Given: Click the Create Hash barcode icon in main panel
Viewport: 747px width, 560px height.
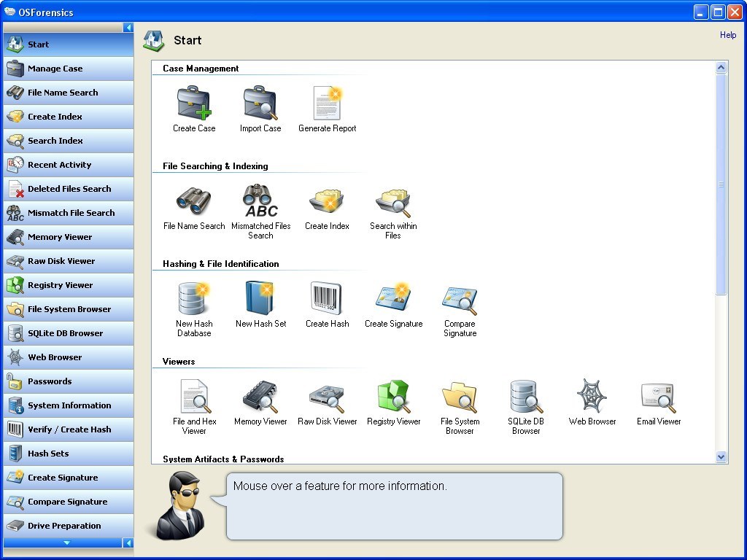Looking at the screenshot, I should pos(327,298).
